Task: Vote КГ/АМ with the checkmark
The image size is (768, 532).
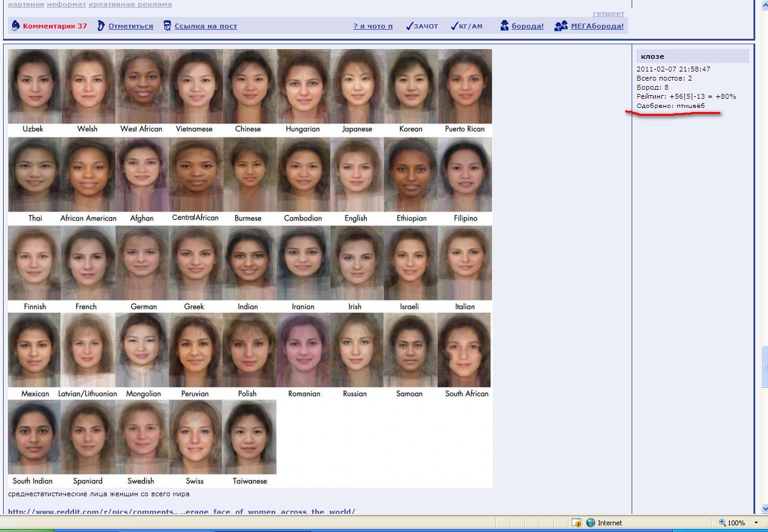Action: 467,26
